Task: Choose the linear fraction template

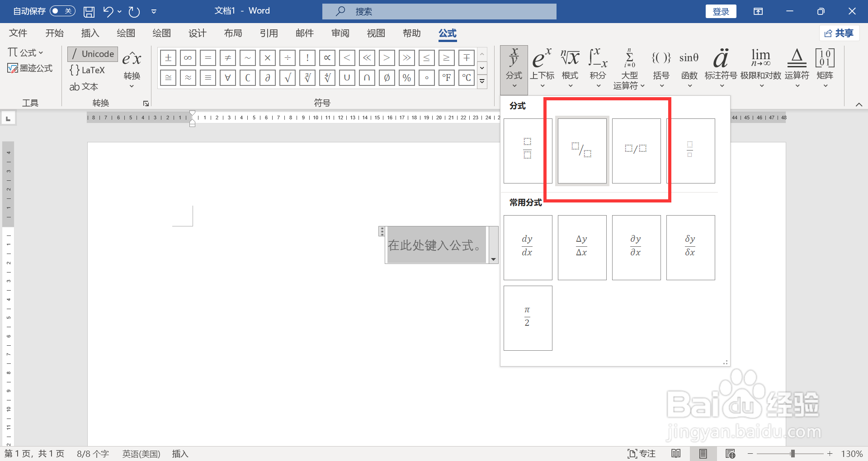Action: tap(637, 151)
